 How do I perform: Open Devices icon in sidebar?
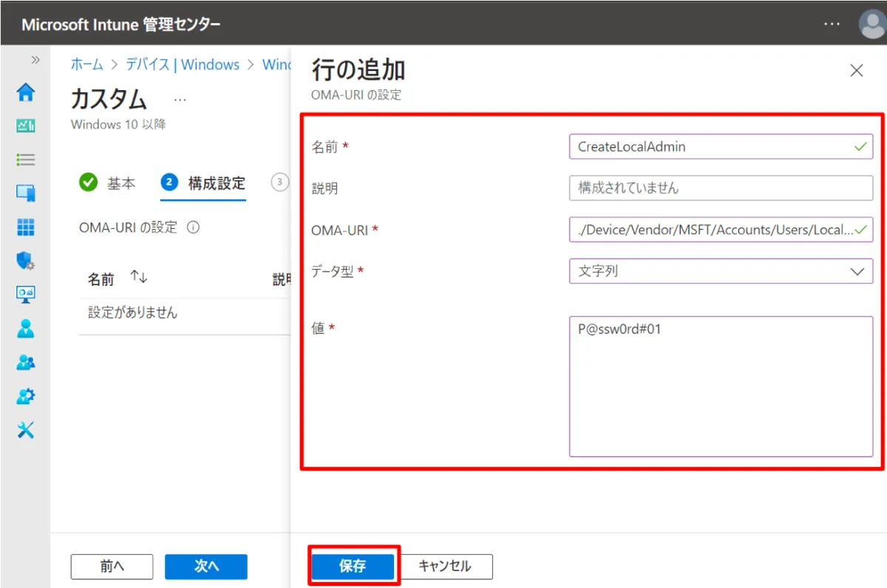(26, 194)
